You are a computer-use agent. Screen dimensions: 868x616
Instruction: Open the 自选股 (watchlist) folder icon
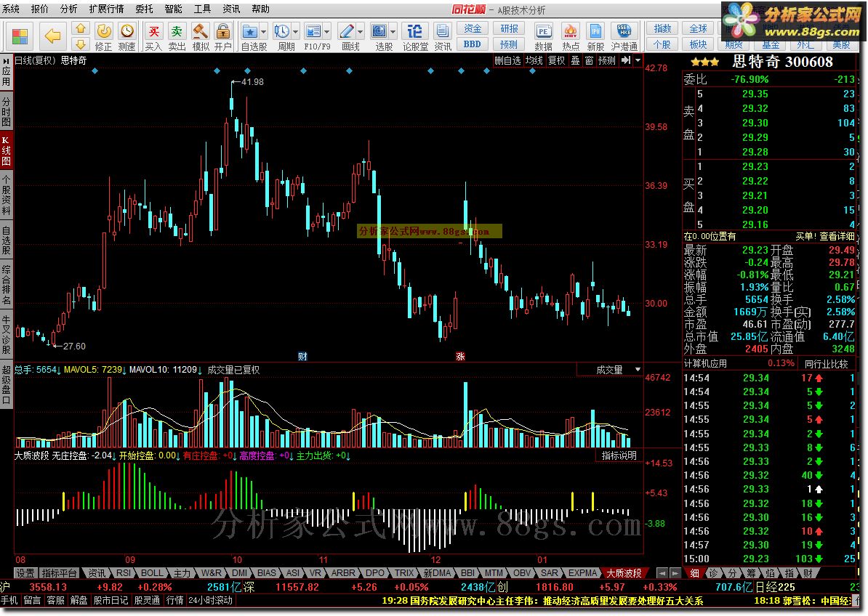point(249,31)
